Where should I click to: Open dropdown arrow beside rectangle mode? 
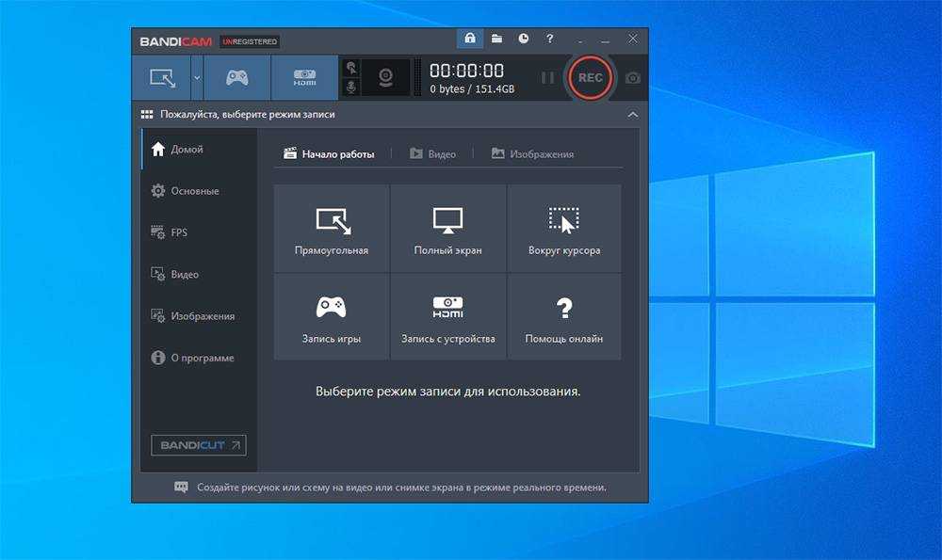click(197, 78)
